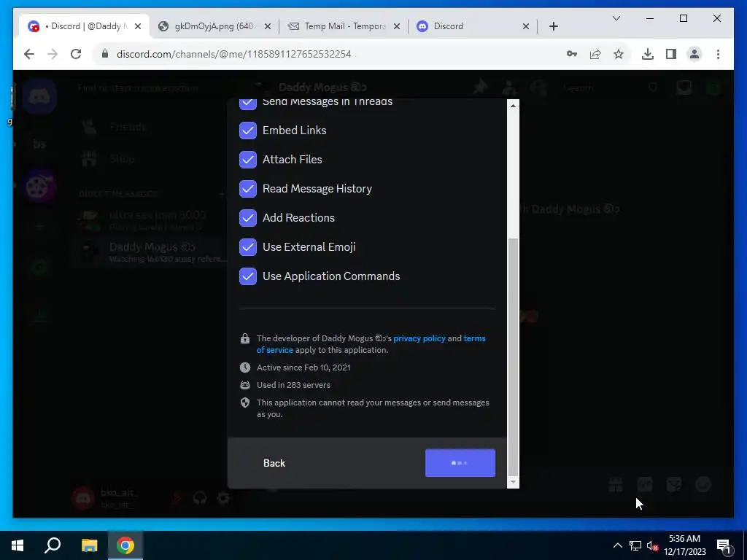Open Windows notification center

[724, 545]
